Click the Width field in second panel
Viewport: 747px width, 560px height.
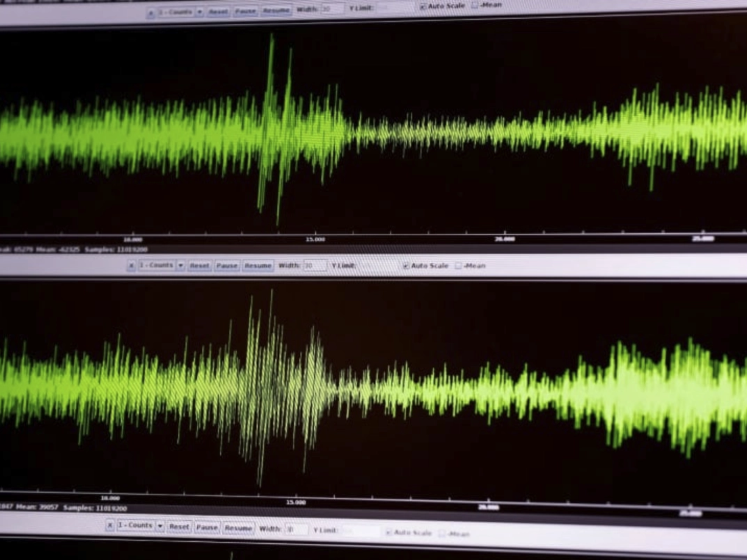click(315, 266)
